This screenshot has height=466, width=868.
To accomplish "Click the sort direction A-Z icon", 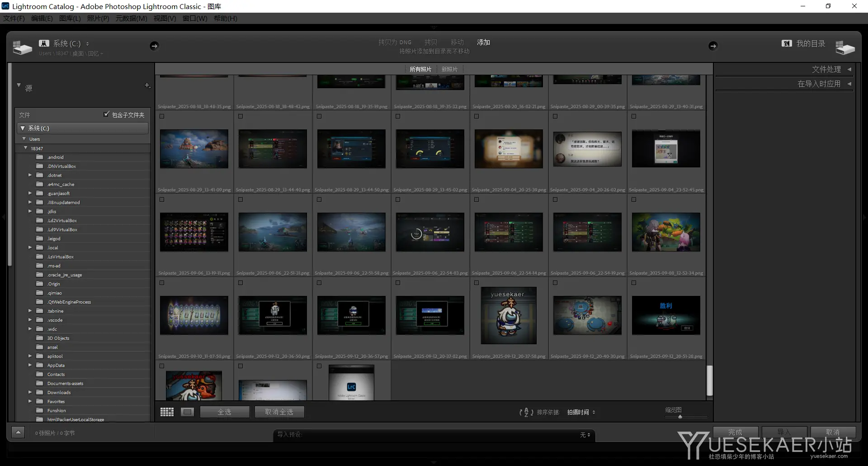I will click(526, 412).
